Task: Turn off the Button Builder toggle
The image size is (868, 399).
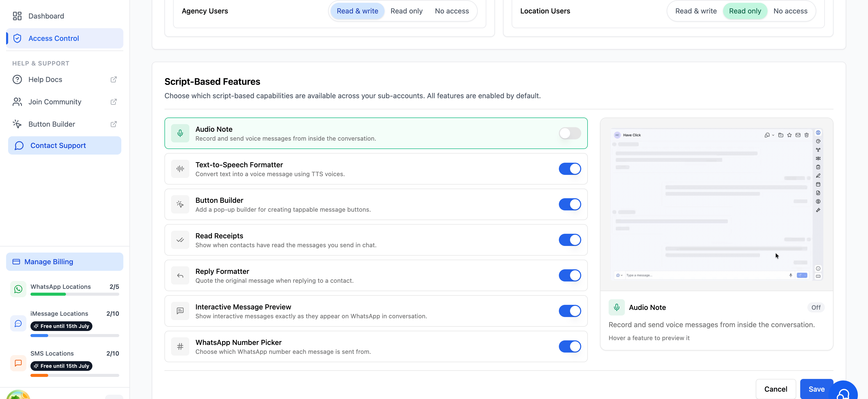Action: click(x=570, y=204)
